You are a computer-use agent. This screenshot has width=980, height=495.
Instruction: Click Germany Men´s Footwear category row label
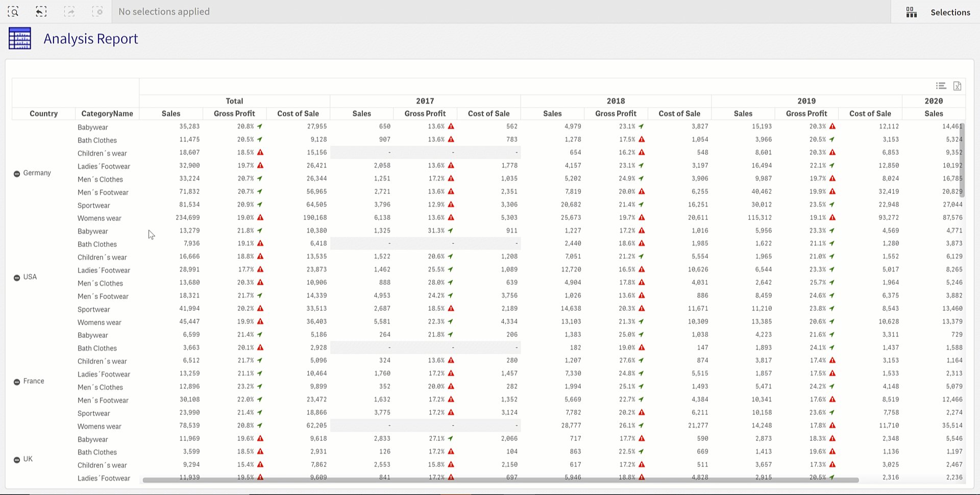click(103, 192)
